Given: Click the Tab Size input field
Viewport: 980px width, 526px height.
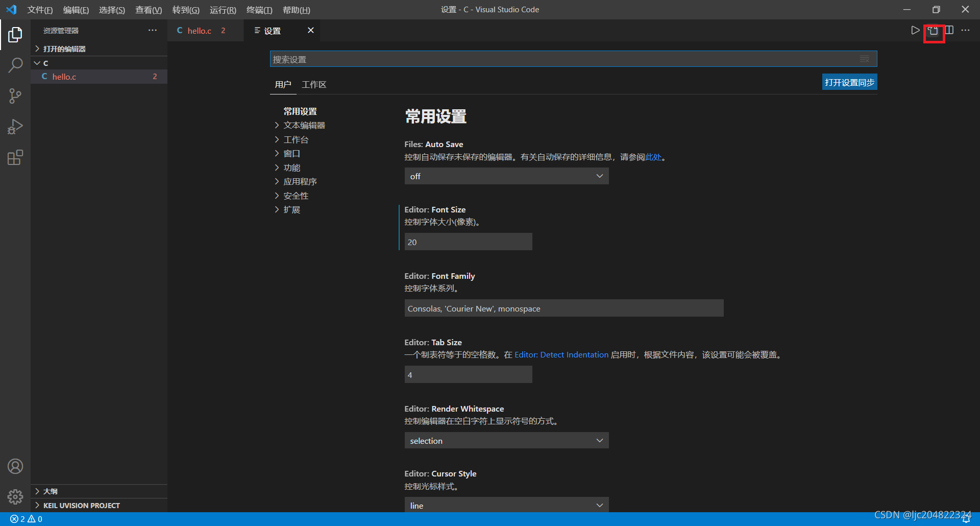Looking at the screenshot, I should pos(468,374).
